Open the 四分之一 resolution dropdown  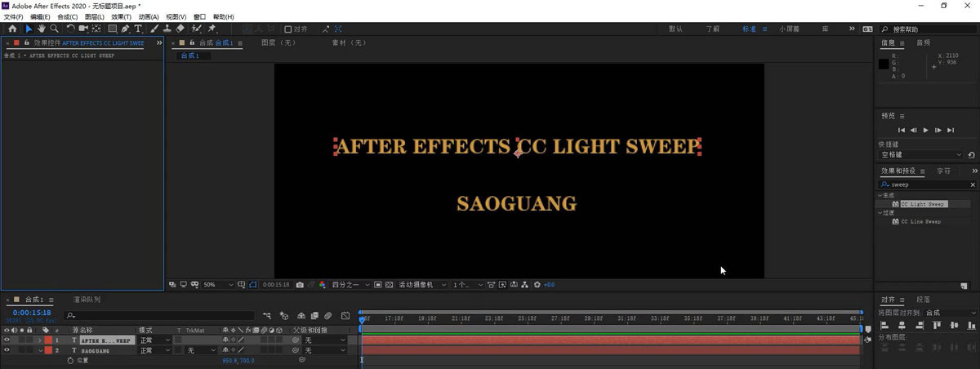[x=351, y=285]
